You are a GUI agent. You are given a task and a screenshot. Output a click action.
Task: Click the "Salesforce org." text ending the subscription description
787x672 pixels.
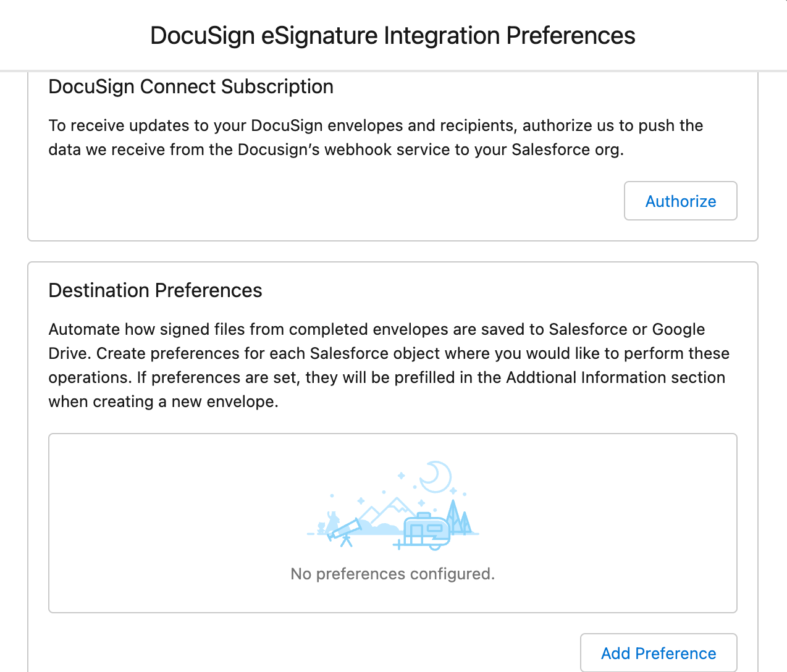pos(568,149)
